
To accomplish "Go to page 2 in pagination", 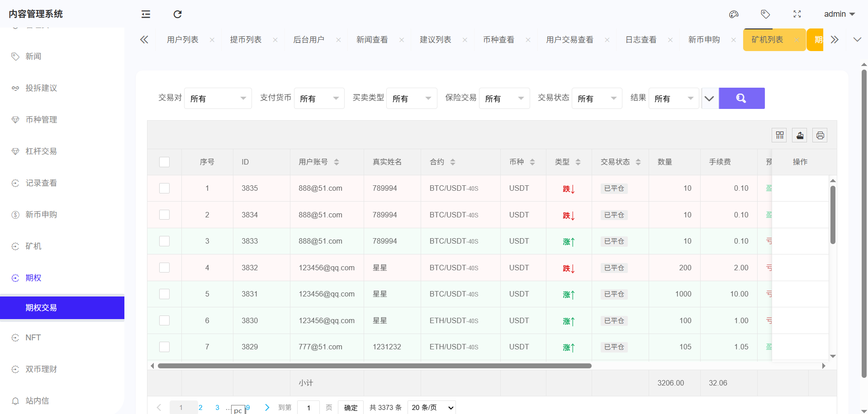I will point(200,407).
